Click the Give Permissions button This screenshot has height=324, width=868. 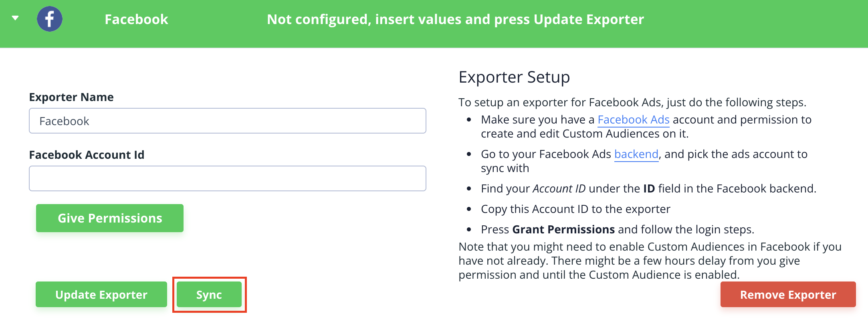[110, 218]
